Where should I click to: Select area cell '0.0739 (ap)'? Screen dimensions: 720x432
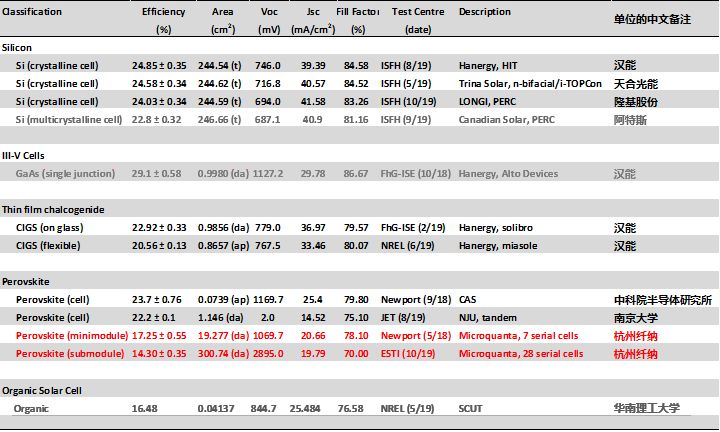(223, 300)
